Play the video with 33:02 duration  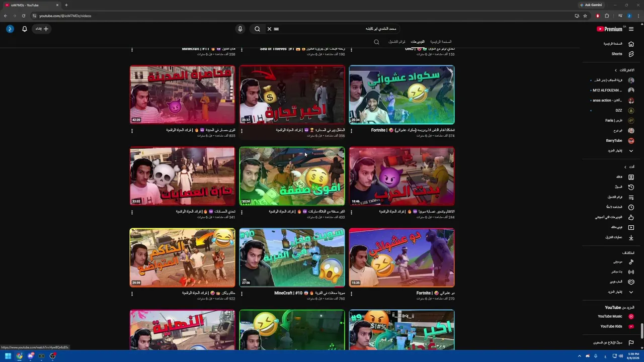(x=182, y=176)
